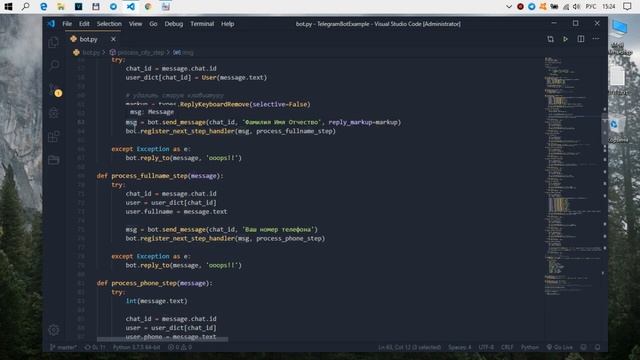Open the Terminal menu
The width and height of the screenshot is (640, 360).
202,24
